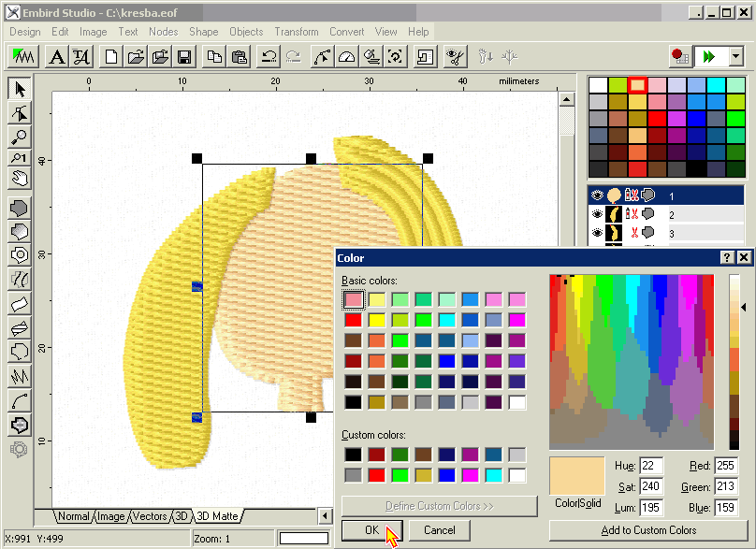Click the Red value field
The image size is (756, 549).
click(726, 466)
